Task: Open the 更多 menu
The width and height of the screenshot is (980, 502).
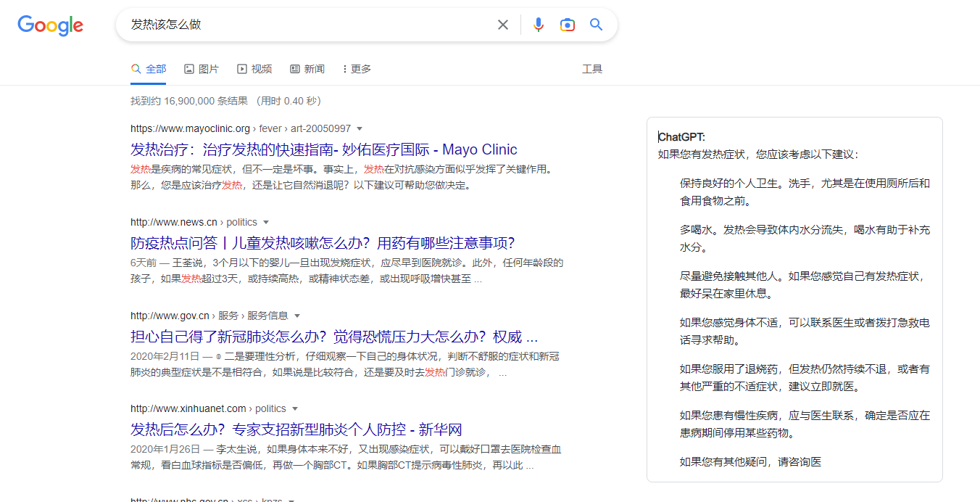Action: click(x=357, y=69)
